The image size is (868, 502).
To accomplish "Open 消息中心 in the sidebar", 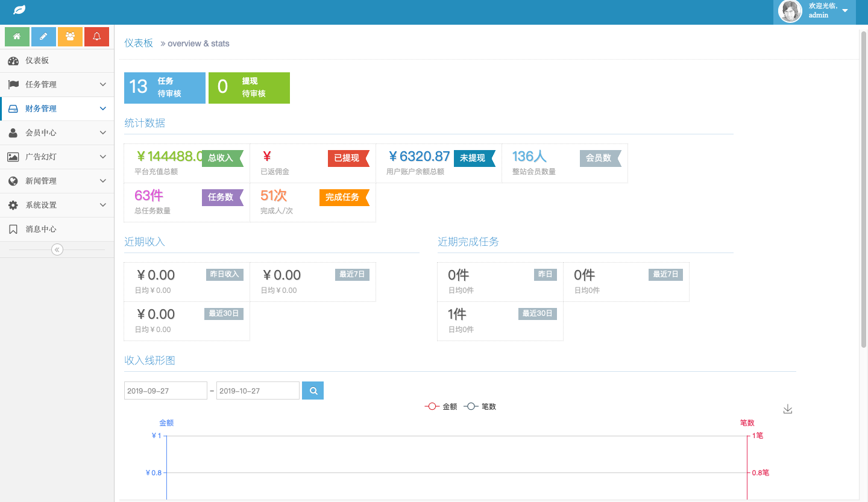I will 41,229.
